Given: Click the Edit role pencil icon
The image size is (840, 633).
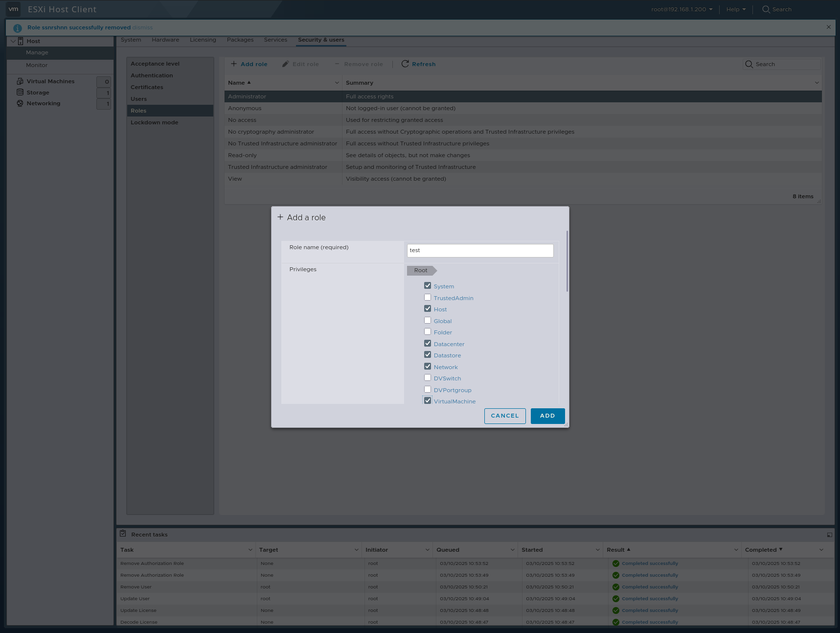Looking at the screenshot, I should click(285, 64).
